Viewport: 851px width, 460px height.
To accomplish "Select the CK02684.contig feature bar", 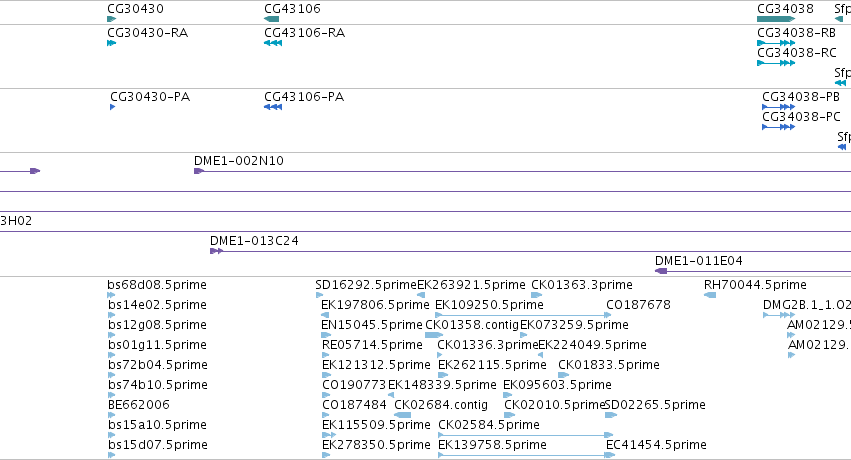I will click(403, 415).
